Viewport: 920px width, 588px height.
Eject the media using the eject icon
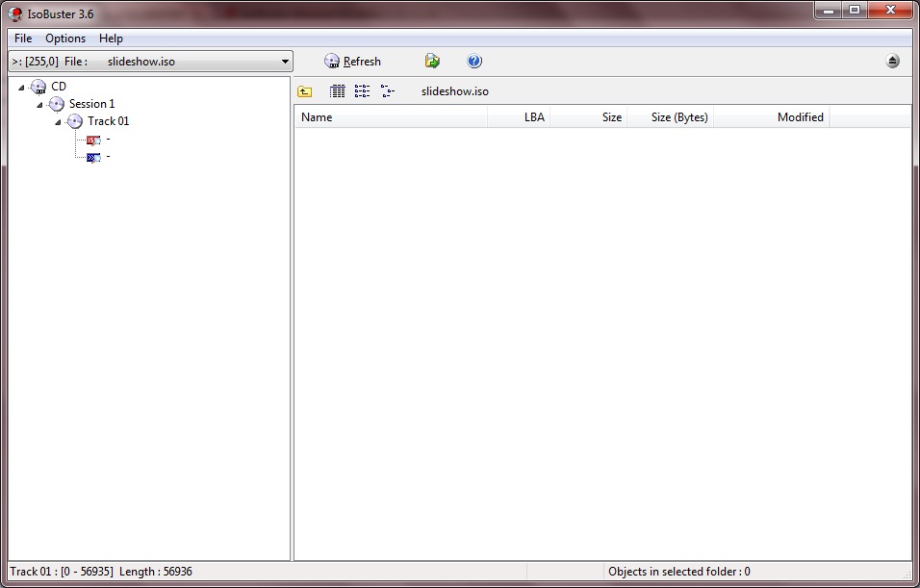tap(893, 61)
